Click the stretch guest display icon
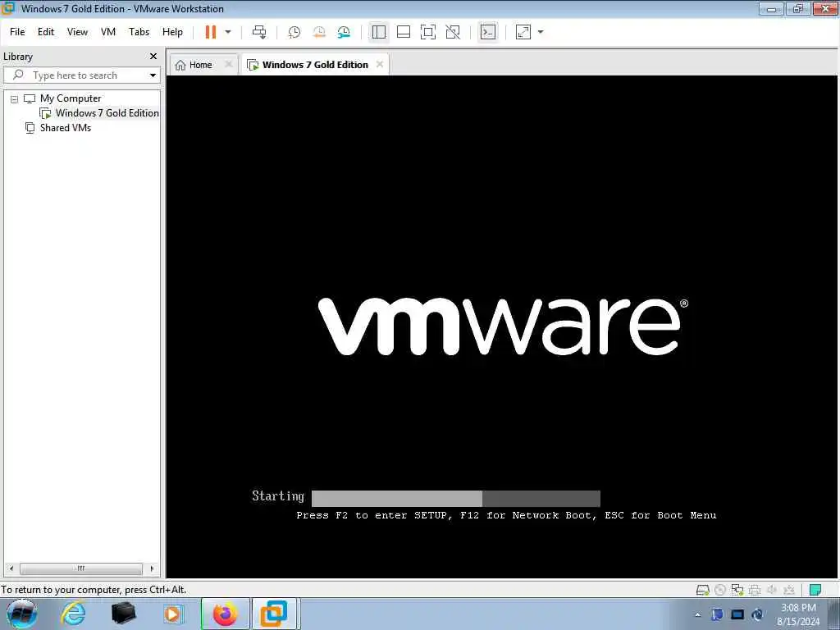Image resolution: width=840 pixels, height=630 pixels. click(x=523, y=32)
